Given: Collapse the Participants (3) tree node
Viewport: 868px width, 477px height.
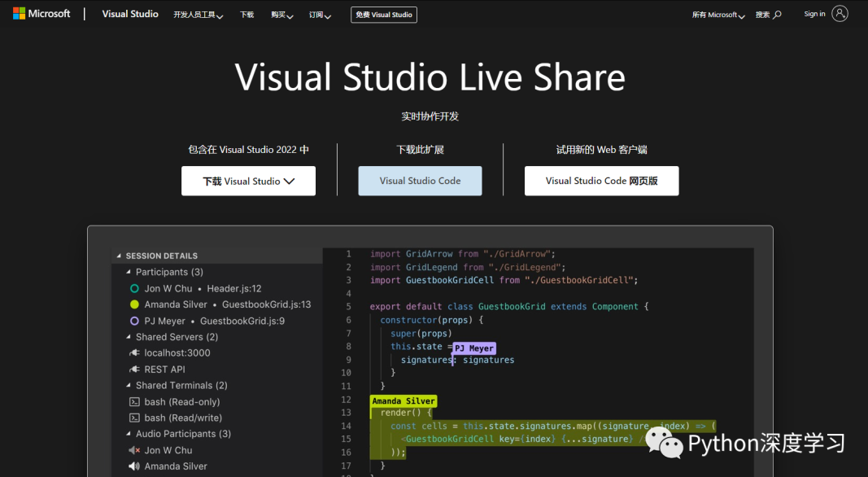Looking at the screenshot, I should coord(129,272).
